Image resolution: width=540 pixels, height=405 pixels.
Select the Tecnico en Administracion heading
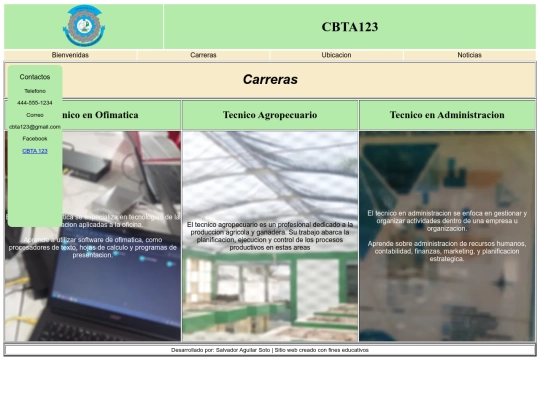447,115
